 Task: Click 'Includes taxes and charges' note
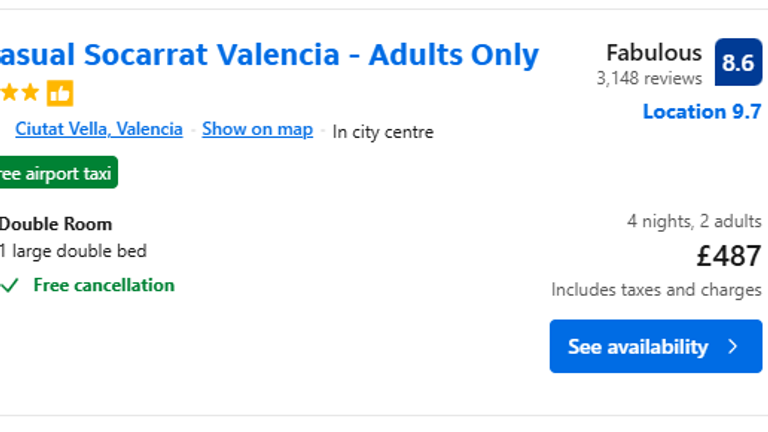(x=656, y=290)
